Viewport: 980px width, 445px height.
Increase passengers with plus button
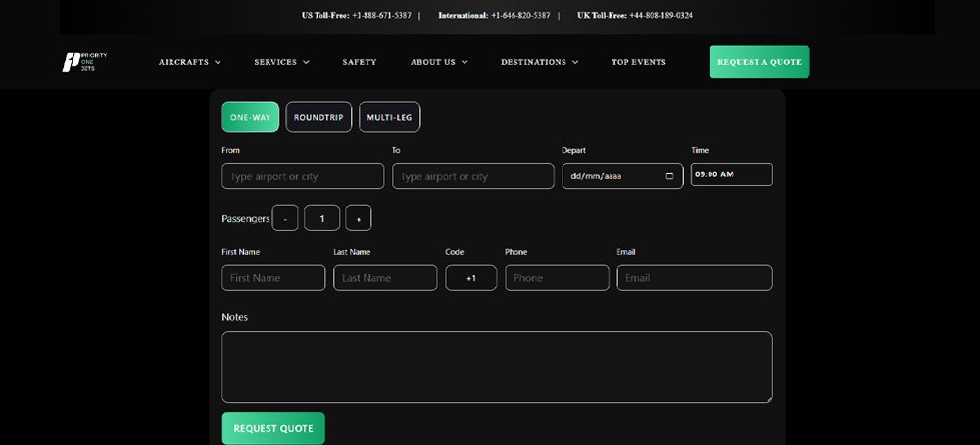pos(359,219)
